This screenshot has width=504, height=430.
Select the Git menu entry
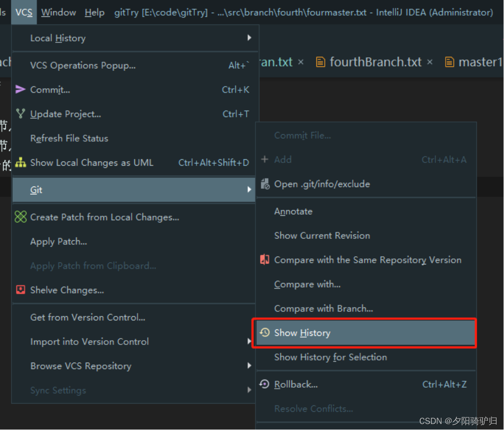pos(134,190)
